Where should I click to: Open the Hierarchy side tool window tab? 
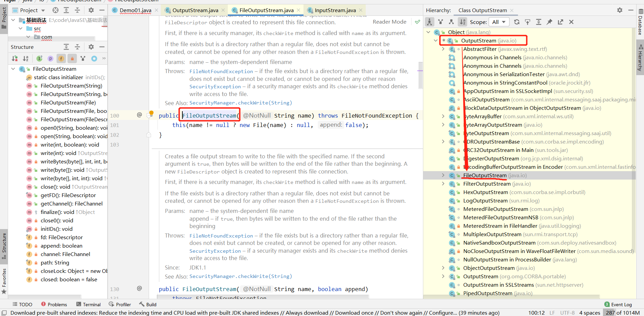640,58
